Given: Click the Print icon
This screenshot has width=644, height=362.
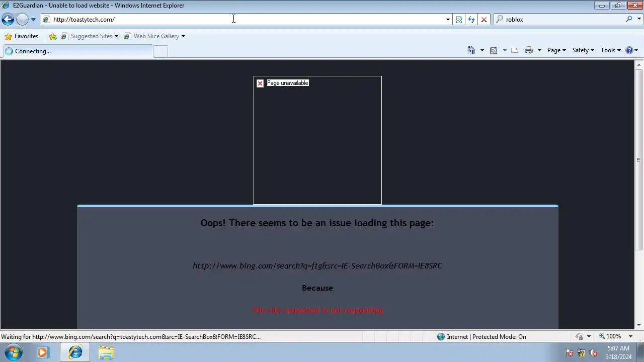Looking at the screenshot, I should (x=529, y=50).
